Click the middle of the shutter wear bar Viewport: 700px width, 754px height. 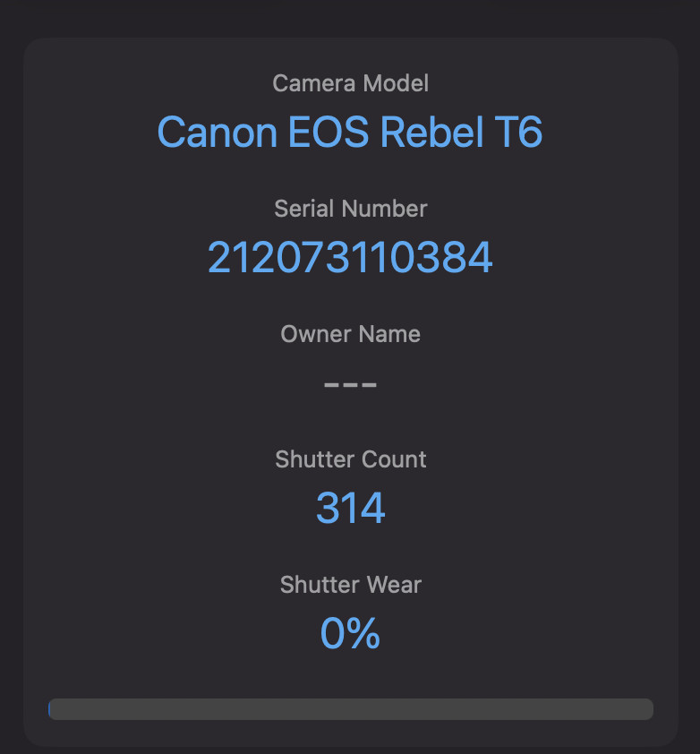pos(350,709)
